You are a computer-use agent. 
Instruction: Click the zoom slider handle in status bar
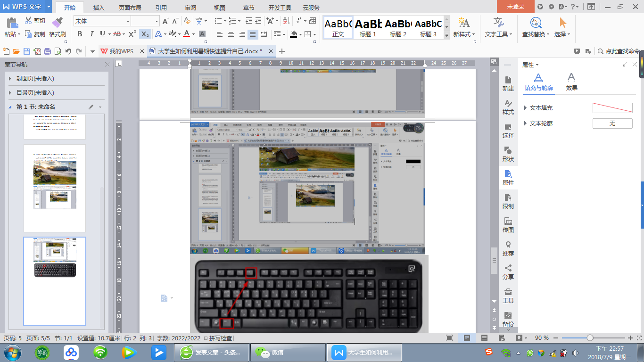[590, 338]
